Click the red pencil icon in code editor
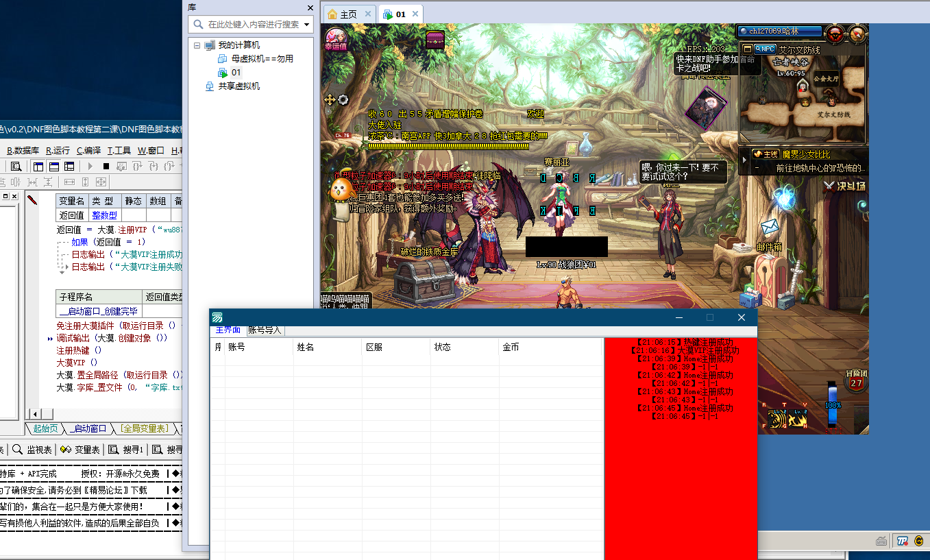This screenshot has width=930, height=560. pyautogui.click(x=32, y=199)
